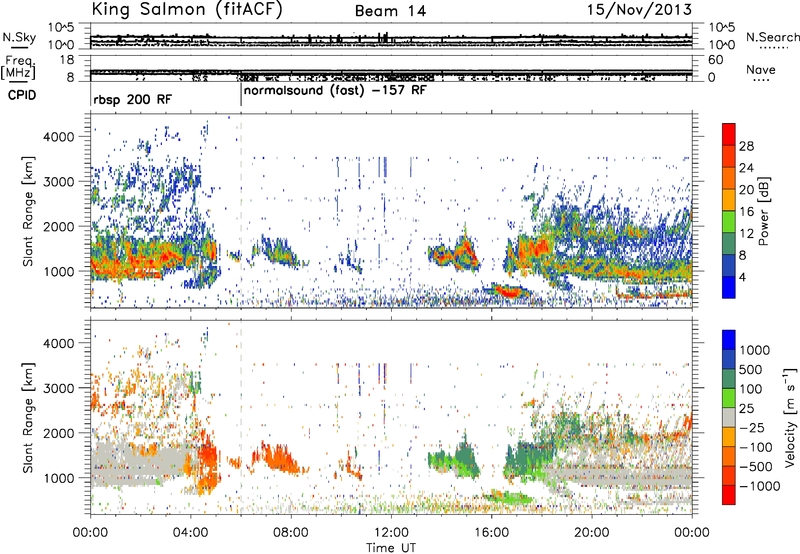Viewport: 800px width, 554px height.
Task: Select the "4000" tick of the power panel
Action: pos(58,137)
